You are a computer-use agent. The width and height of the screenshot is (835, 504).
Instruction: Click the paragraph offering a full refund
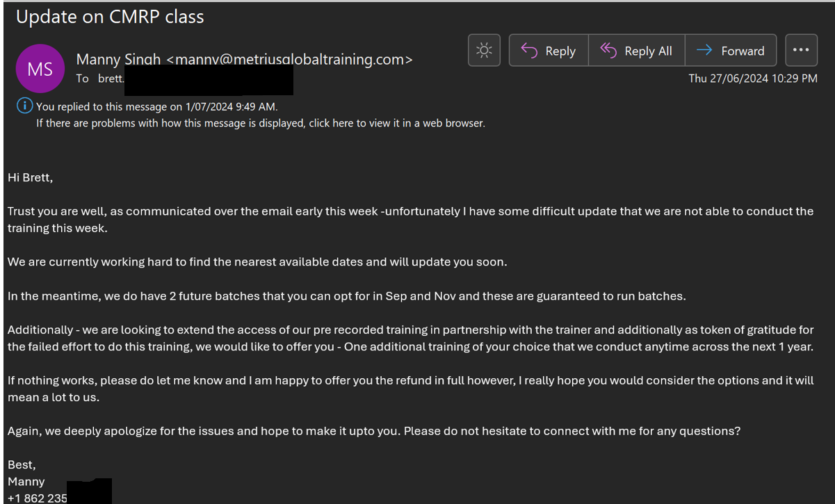(410, 388)
